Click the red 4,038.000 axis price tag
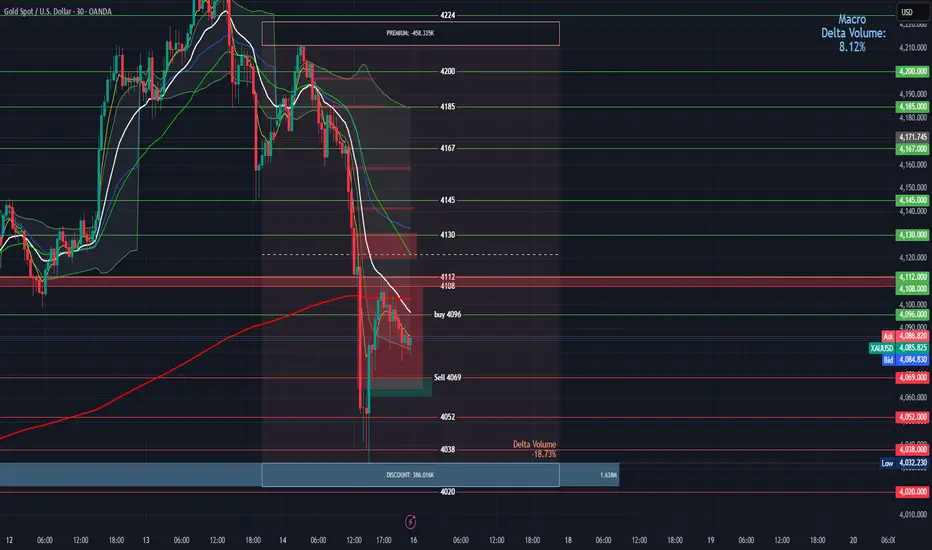Image resolution: width=932 pixels, height=550 pixels. [912, 450]
